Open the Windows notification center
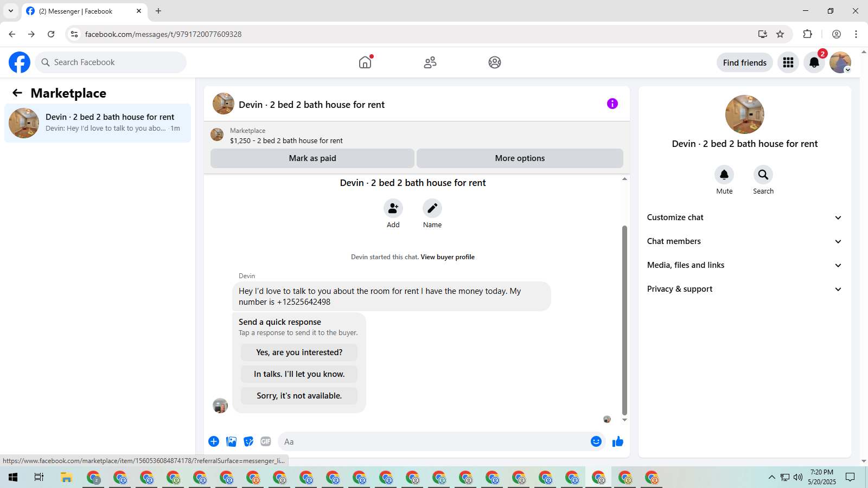Viewport: 868px width, 488px height. point(851,477)
